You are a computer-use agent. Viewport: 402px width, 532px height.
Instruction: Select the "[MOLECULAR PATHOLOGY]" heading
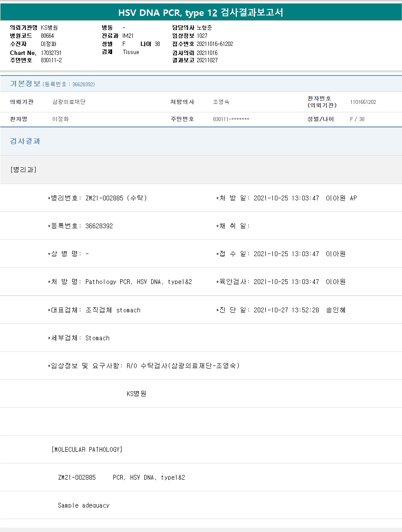[87, 449]
